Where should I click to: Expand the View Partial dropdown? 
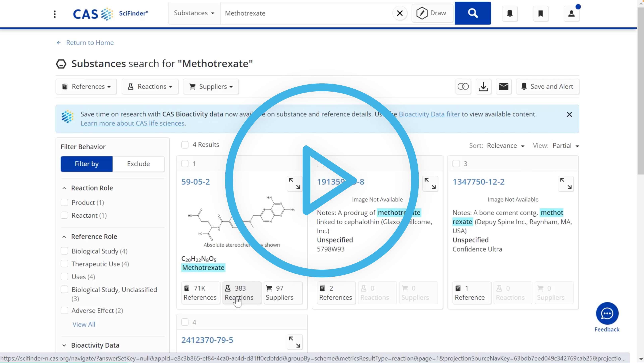coord(567,145)
